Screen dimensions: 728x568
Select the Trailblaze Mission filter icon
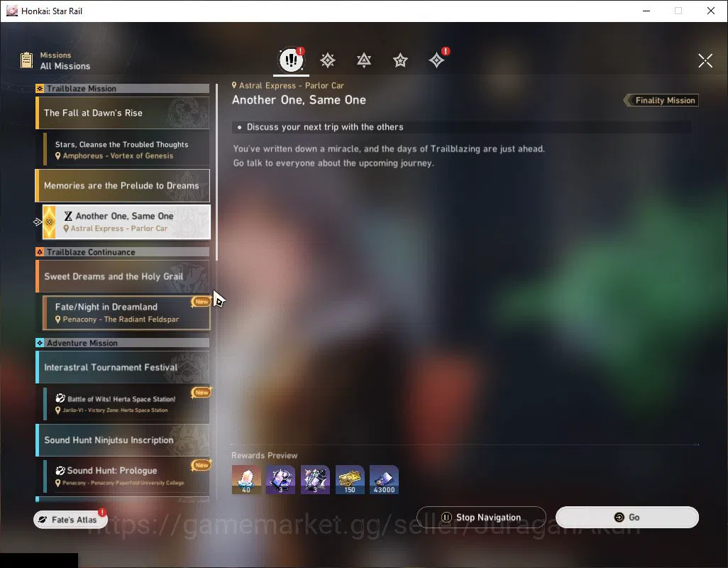tap(328, 60)
